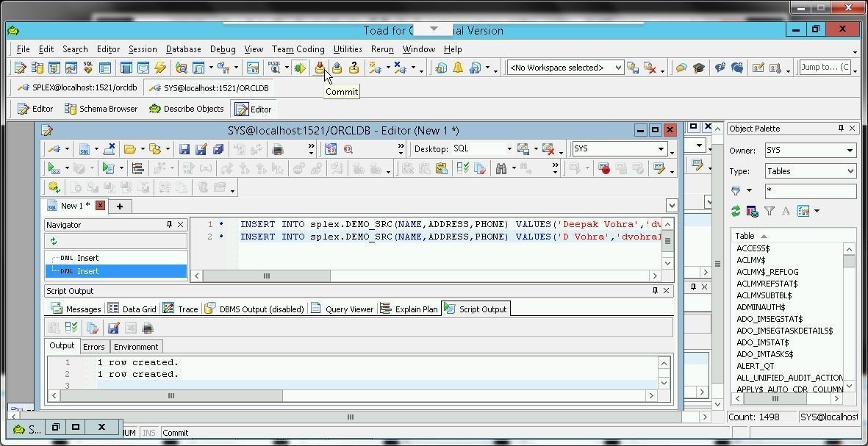Expand the editor tab list dropdown arrow

(x=672, y=206)
